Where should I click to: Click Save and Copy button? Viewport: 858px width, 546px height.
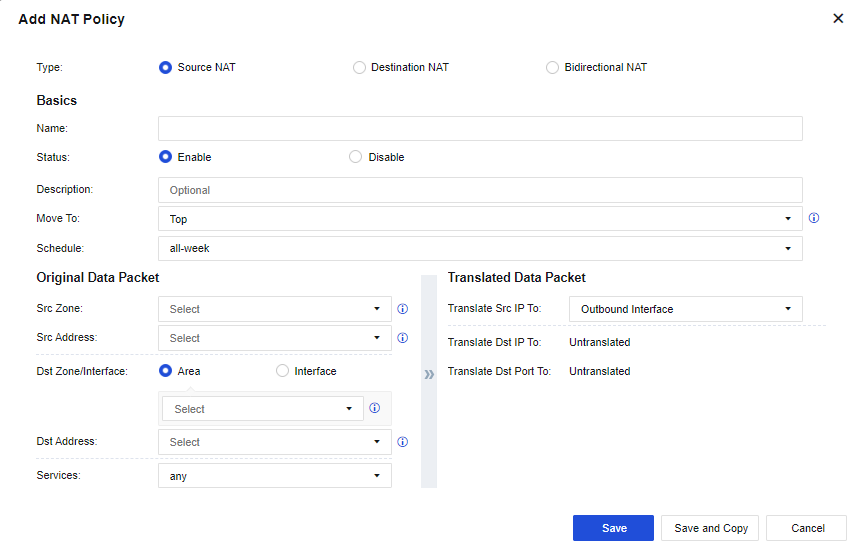pyautogui.click(x=710, y=528)
